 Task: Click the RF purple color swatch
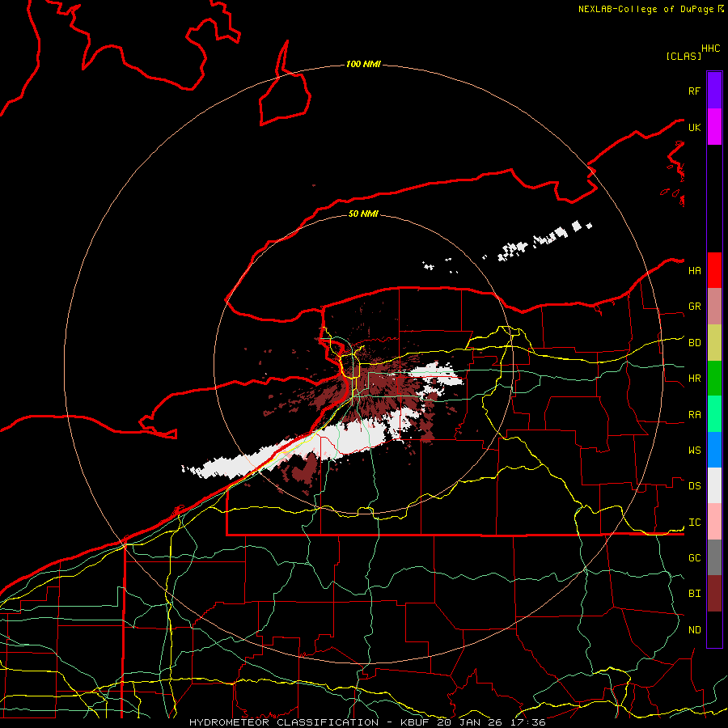pos(714,91)
